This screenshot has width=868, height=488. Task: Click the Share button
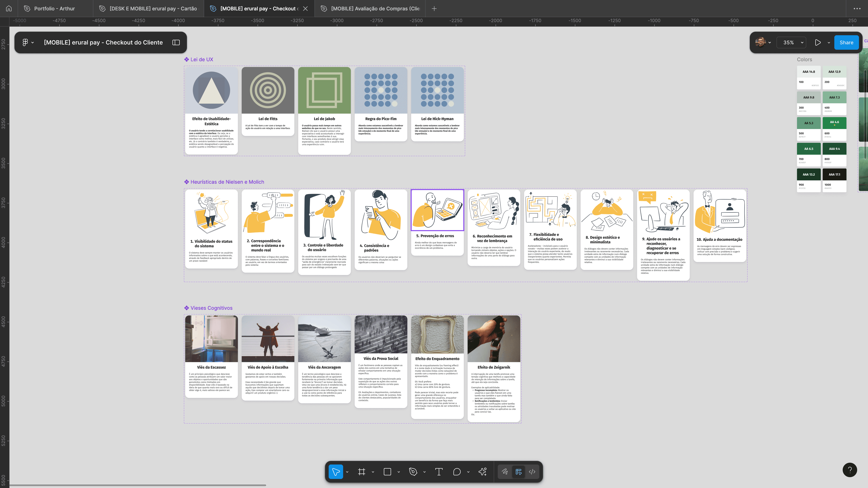coord(846,42)
